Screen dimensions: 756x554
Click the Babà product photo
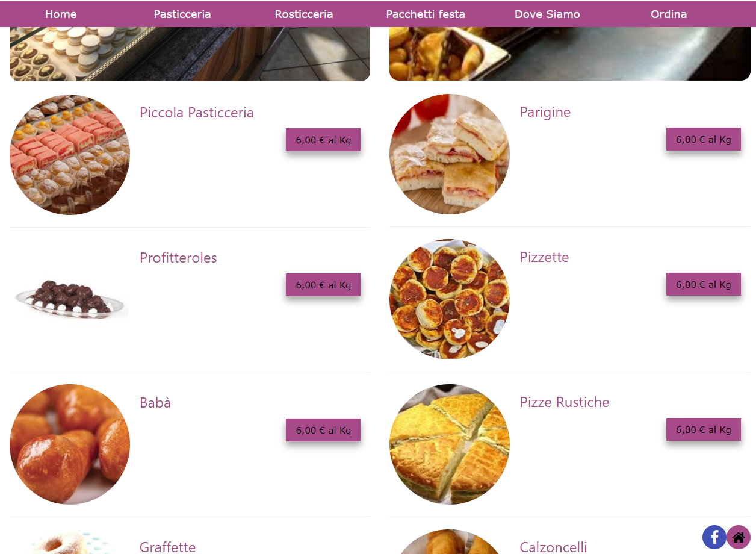pyautogui.click(x=70, y=444)
